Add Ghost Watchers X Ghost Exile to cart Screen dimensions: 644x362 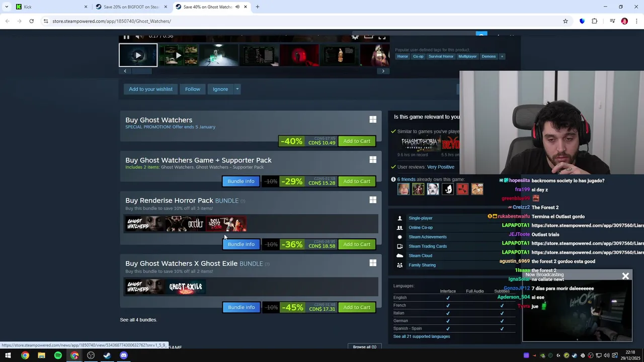357,307
